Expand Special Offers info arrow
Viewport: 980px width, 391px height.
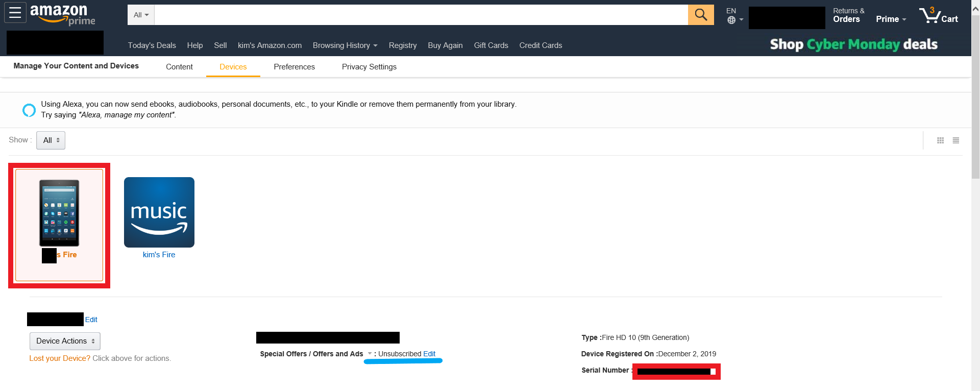tap(370, 354)
